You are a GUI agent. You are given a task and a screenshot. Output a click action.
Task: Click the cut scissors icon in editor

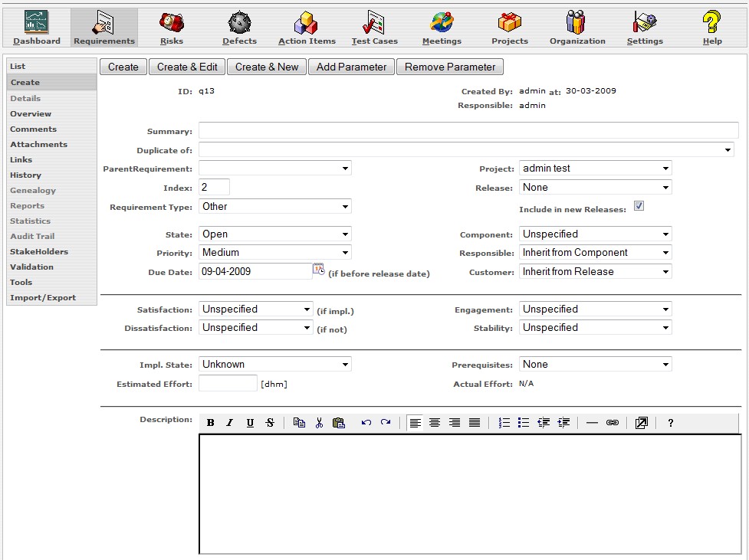(x=319, y=423)
